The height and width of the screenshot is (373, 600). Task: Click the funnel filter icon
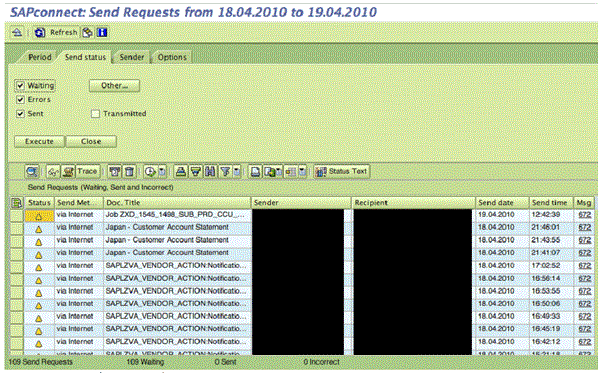pyautogui.click(x=225, y=171)
